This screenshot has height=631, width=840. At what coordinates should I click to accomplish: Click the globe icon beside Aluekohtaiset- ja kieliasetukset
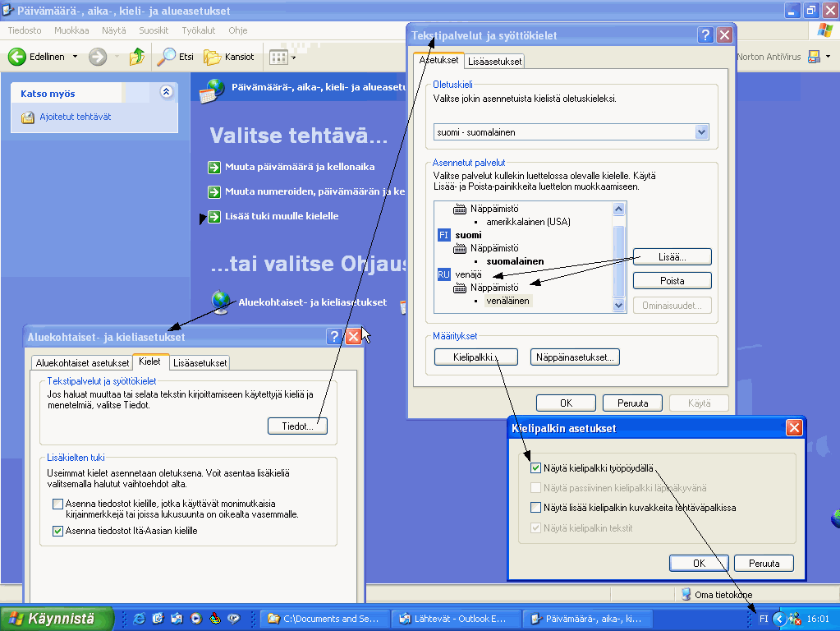220,302
